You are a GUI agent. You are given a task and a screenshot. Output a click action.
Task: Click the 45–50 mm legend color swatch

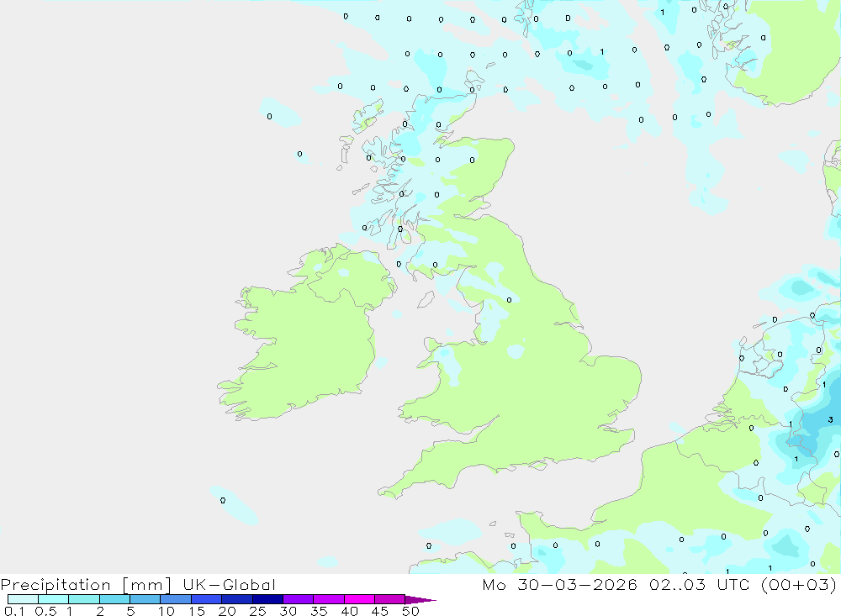point(389,599)
